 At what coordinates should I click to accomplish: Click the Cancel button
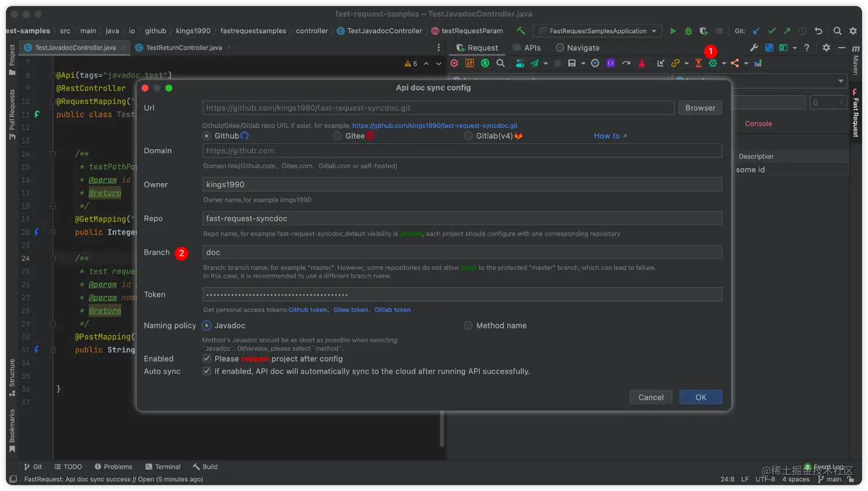[651, 397]
